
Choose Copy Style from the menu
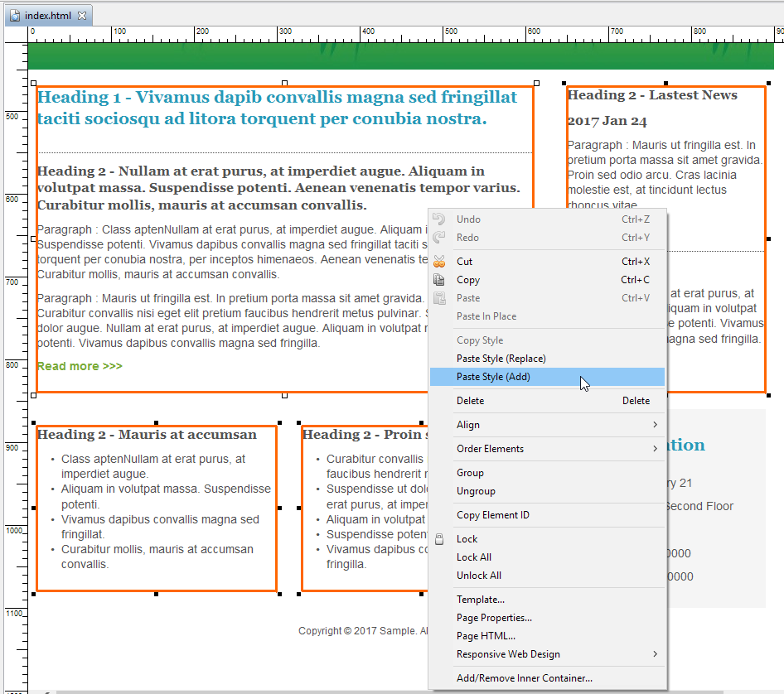point(548,340)
